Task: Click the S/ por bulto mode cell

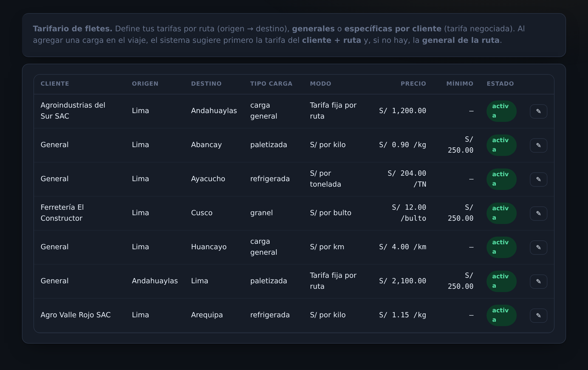Action: (x=330, y=213)
